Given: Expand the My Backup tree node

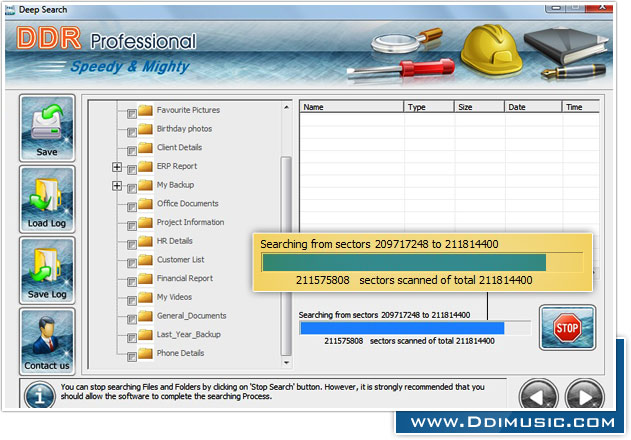Looking at the screenshot, I should 117,186.
